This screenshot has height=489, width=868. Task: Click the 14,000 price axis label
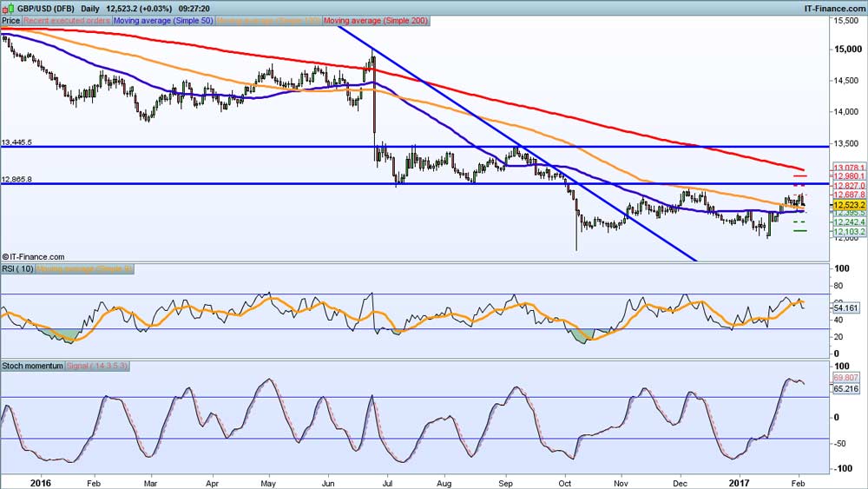click(x=846, y=112)
